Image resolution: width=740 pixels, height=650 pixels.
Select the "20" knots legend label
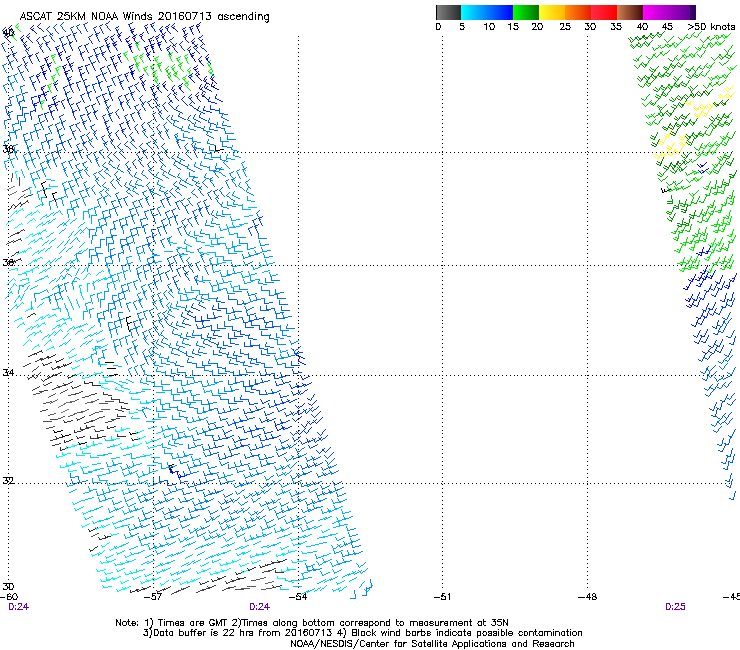pyautogui.click(x=537, y=27)
